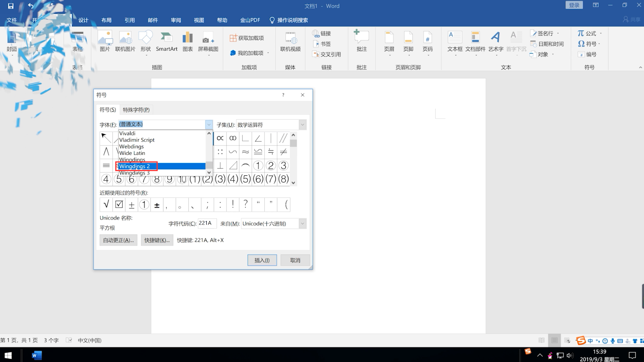Viewport: 644px width, 362px height.
Task: Add a new comment
Action: [x=362, y=41]
